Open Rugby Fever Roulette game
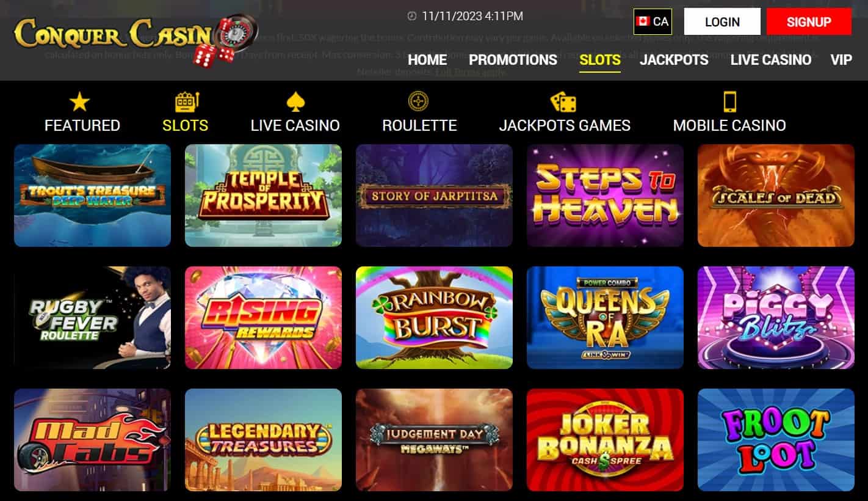Image resolution: width=868 pixels, height=501 pixels. (92, 318)
